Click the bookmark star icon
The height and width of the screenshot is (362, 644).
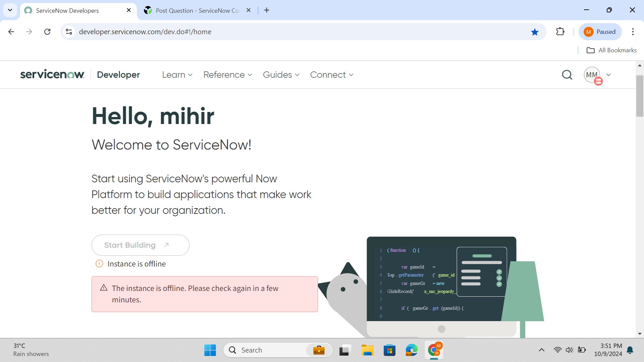[x=535, y=32]
